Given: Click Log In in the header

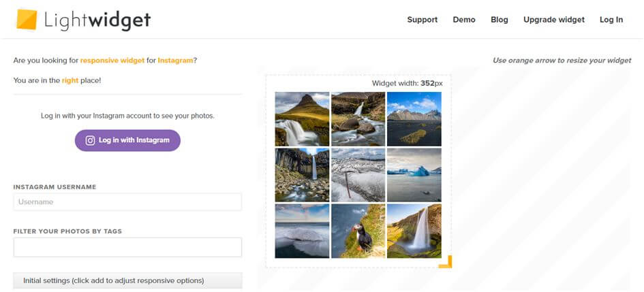Looking at the screenshot, I should pos(611,20).
